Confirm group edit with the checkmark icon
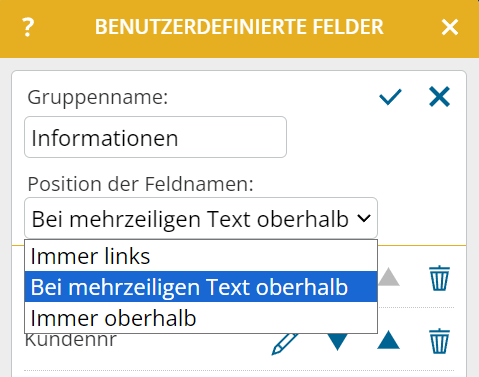Image resolution: width=479 pixels, height=377 pixels. (x=390, y=97)
